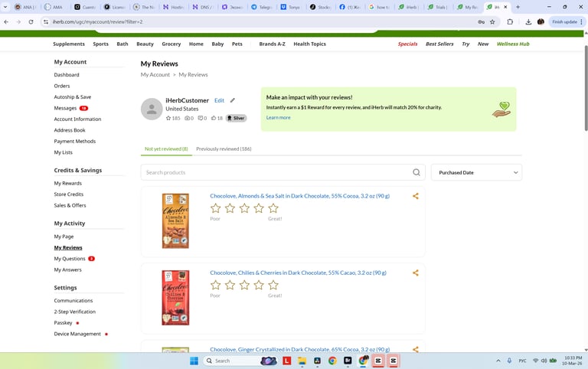Give Chilies & Cherries chocolate one star

[x=216, y=285]
